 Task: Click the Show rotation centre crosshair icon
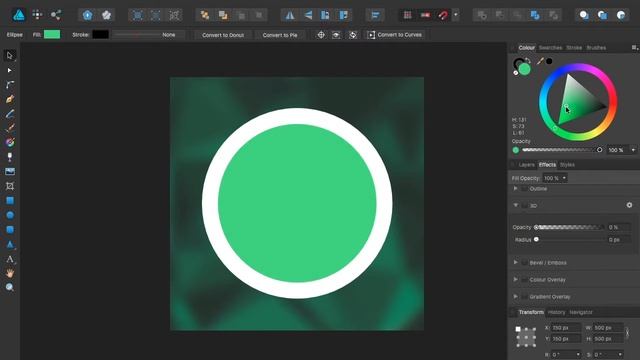(x=321, y=35)
